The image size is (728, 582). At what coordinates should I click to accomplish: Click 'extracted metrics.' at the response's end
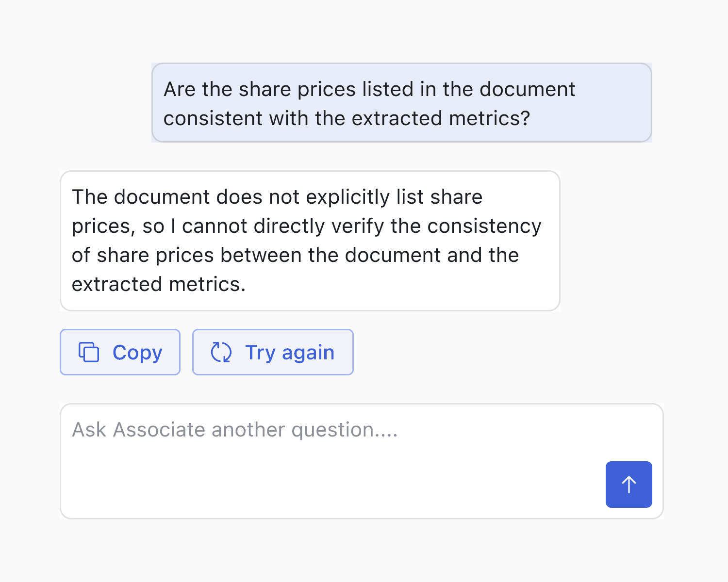coord(159,284)
